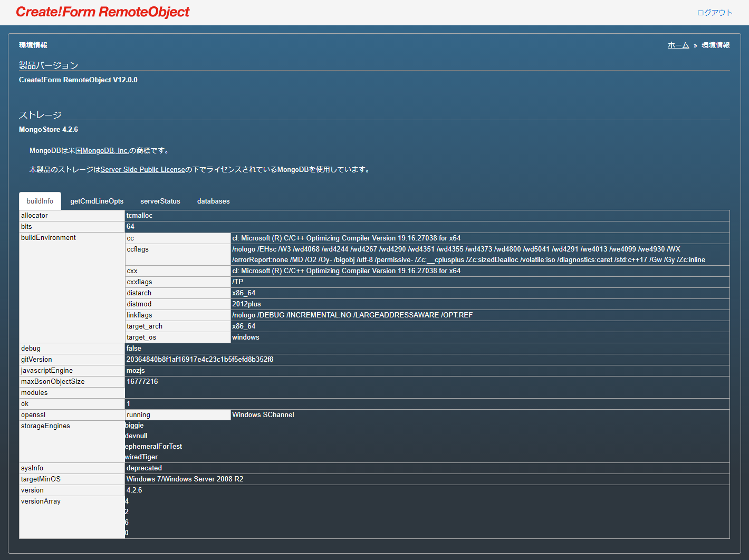
Task: Click the gitVersion row label
Action: pos(72,360)
